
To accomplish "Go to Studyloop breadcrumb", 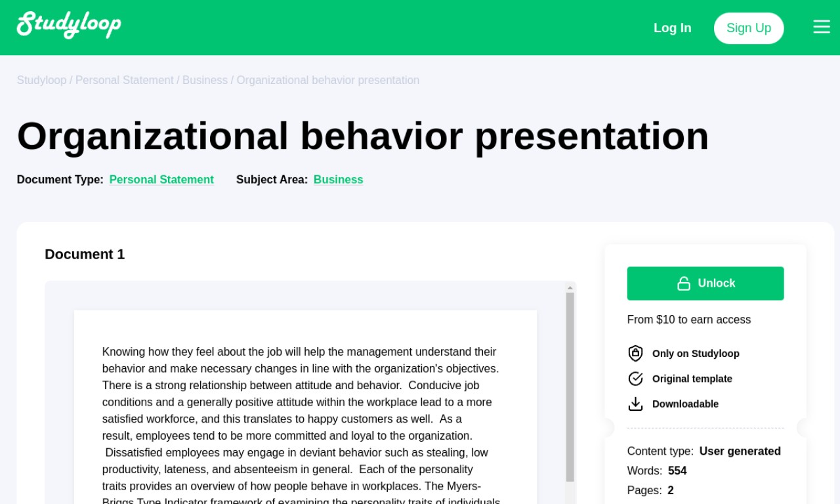I will coord(41,80).
